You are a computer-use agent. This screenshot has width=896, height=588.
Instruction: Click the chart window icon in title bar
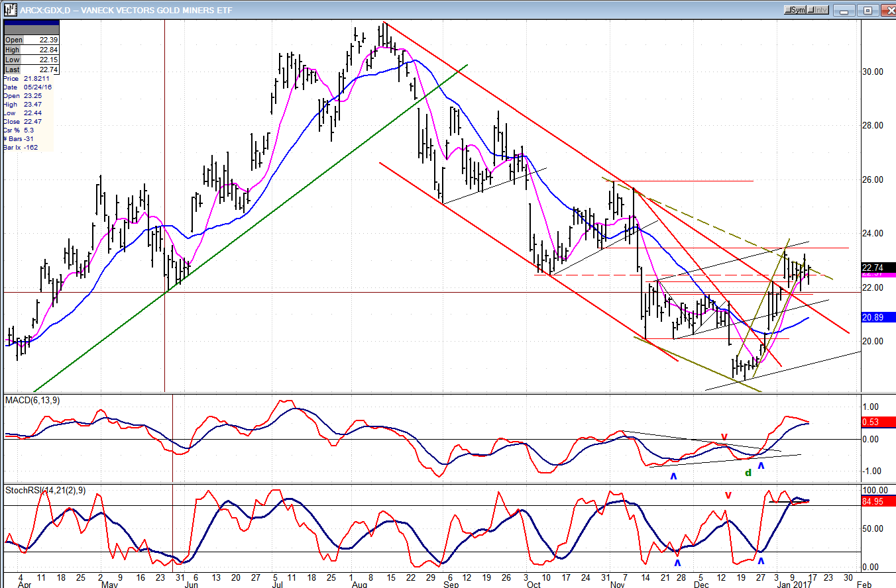[x=10, y=10]
